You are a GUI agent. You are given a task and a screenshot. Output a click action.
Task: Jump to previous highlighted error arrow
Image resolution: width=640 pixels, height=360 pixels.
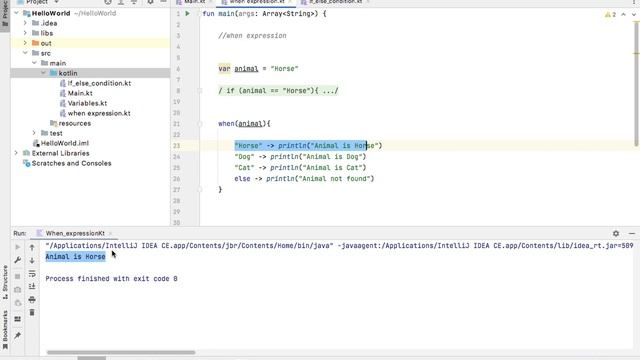623,14
